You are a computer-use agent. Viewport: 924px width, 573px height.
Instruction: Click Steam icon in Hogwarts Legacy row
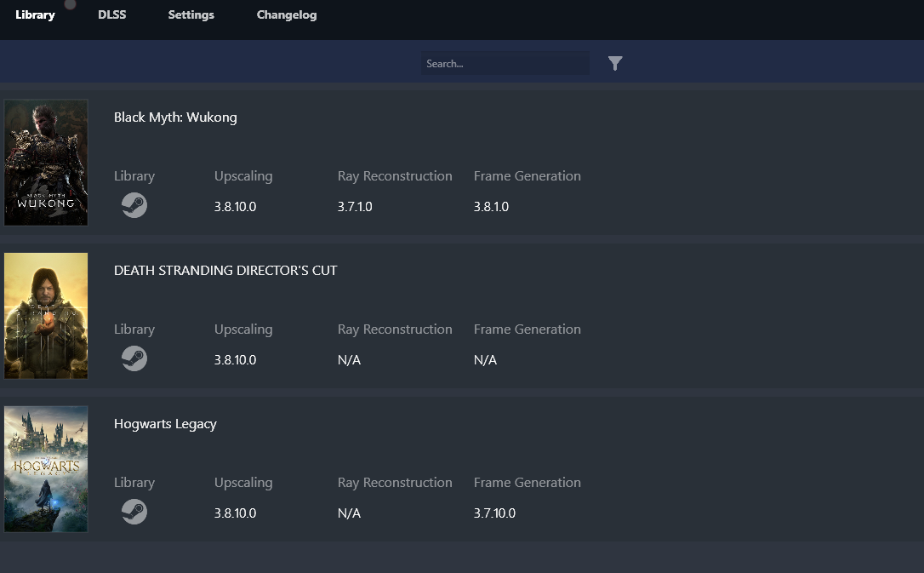tap(134, 512)
